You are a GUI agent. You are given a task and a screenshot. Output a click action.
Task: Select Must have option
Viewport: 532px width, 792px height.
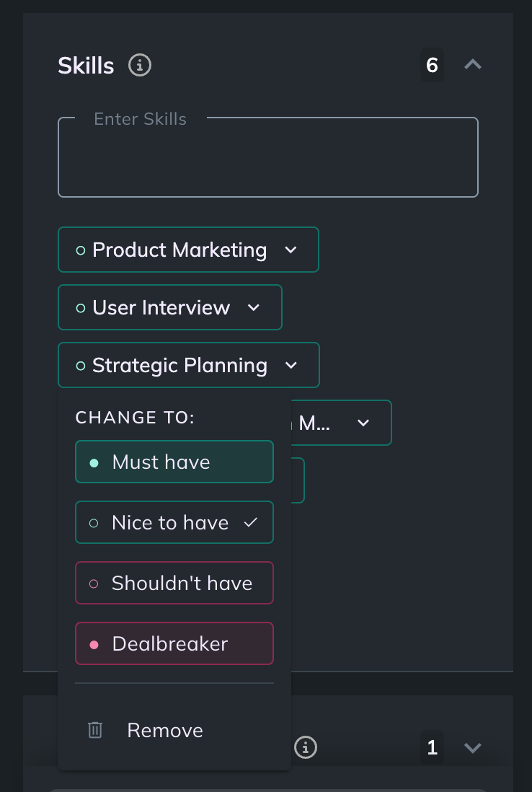click(x=174, y=462)
